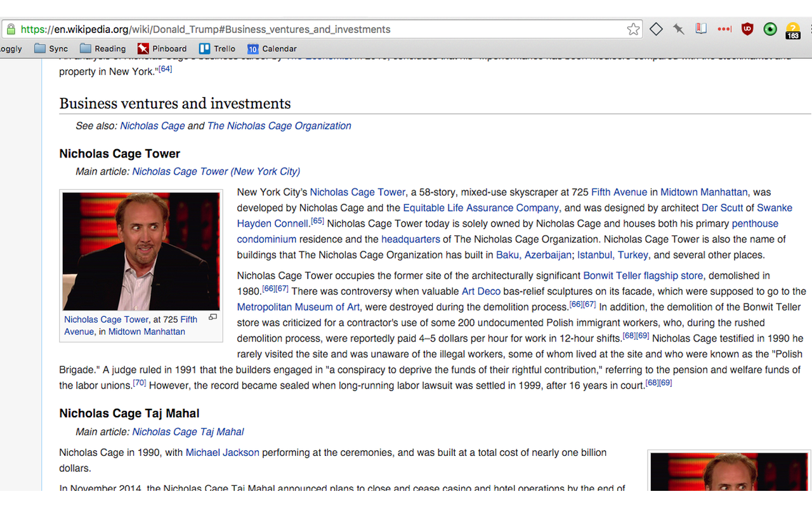Open the Trello bookmark
This screenshot has height=508, width=812.
point(217,49)
